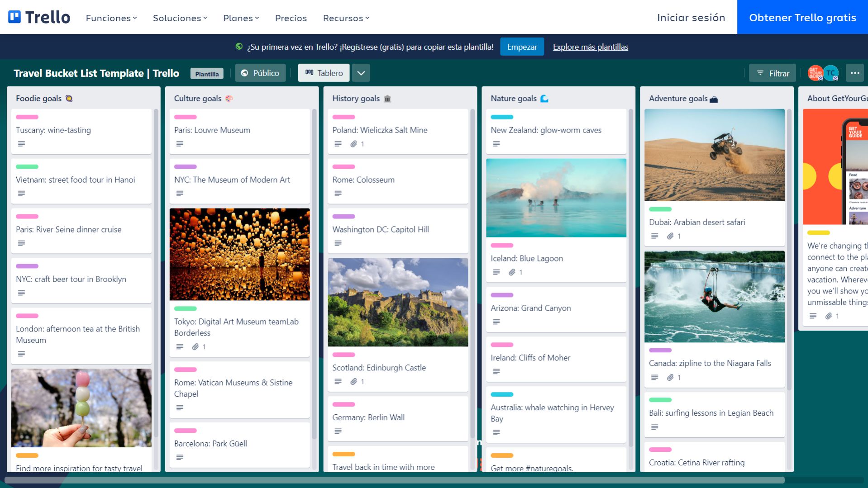Expand the Soluciones dropdown menu

[180, 18]
